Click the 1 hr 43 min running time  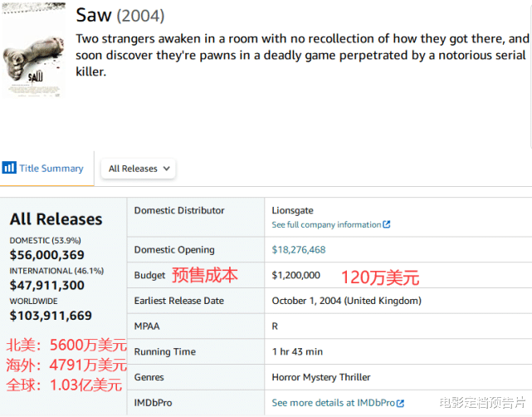pos(297,352)
